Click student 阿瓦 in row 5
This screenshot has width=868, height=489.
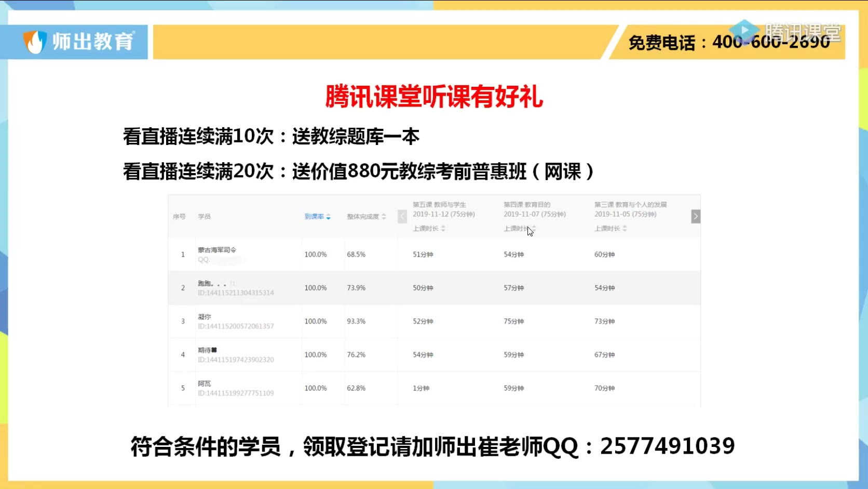click(x=205, y=384)
